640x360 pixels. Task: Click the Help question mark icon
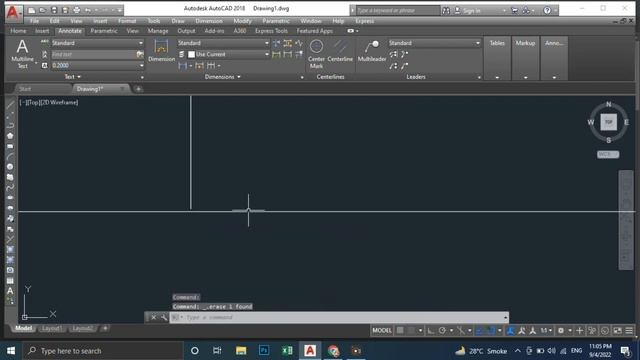click(547, 11)
